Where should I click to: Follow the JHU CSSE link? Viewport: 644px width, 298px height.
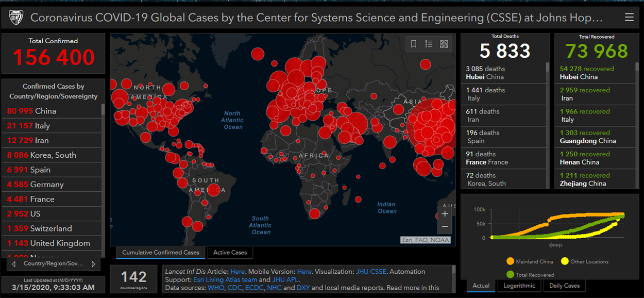point(372,272)
